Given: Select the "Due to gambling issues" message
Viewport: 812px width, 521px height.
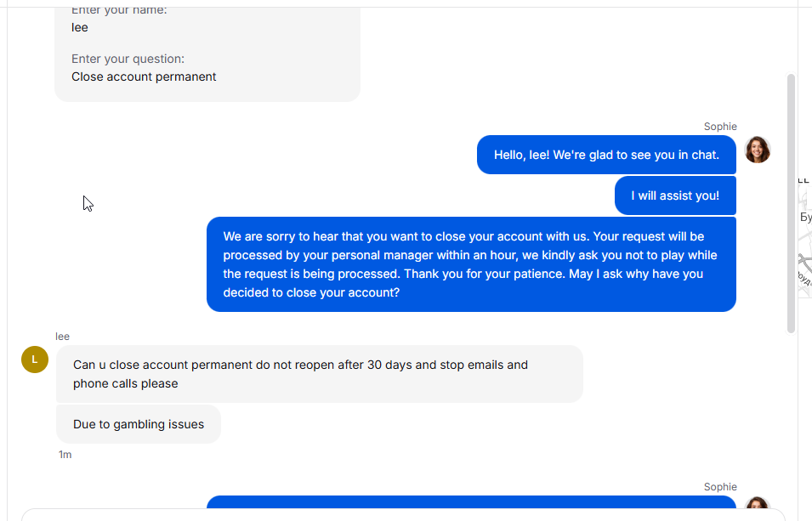Looking at the screenshot, I should pyautogui.click(x=139, y=424).
